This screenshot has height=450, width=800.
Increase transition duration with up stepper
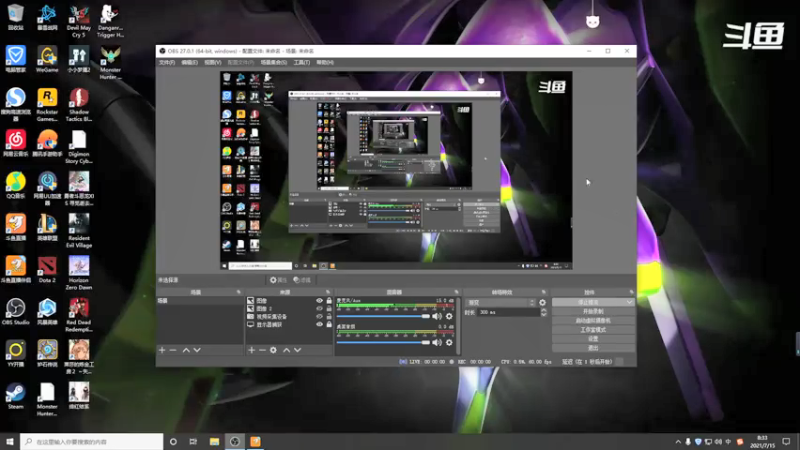(543, 310)
